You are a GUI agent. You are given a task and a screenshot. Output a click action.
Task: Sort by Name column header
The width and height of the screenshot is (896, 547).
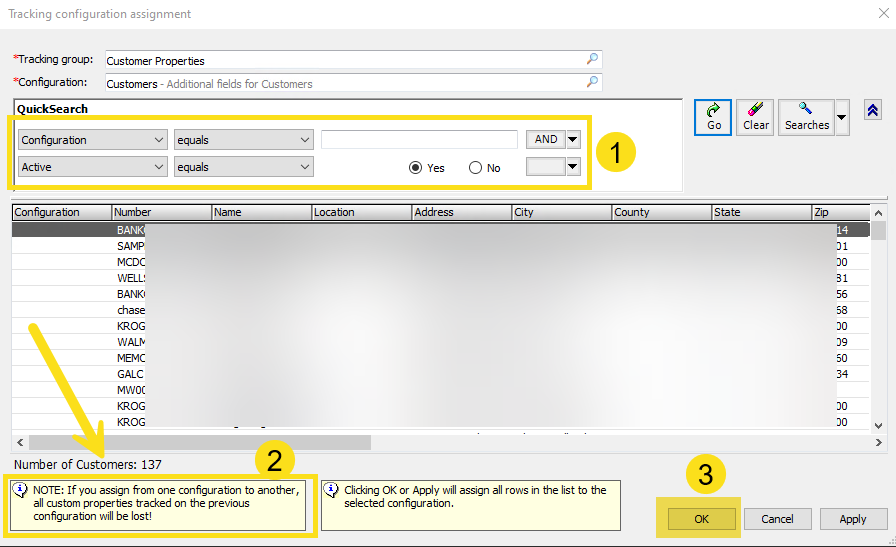(x=262, y=212)
